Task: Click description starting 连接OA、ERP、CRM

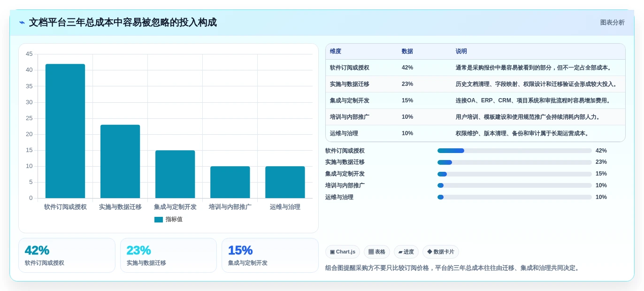Action: (534, 100)
